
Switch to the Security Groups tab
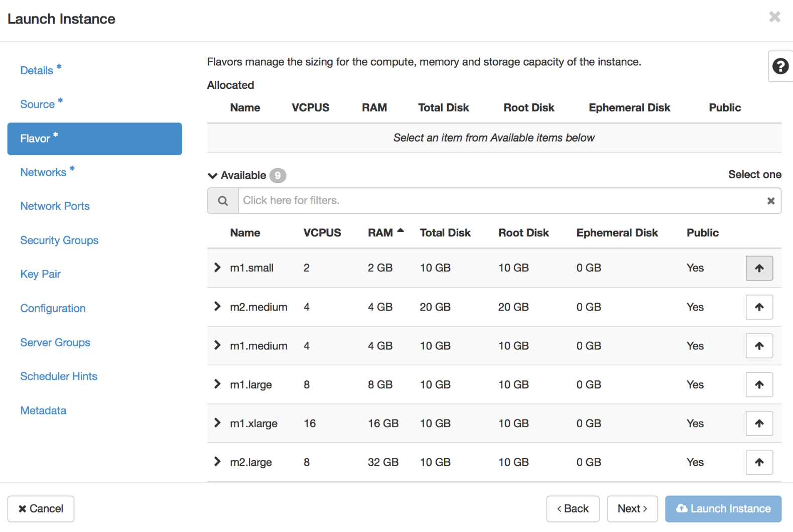click(x=59, y=240)
